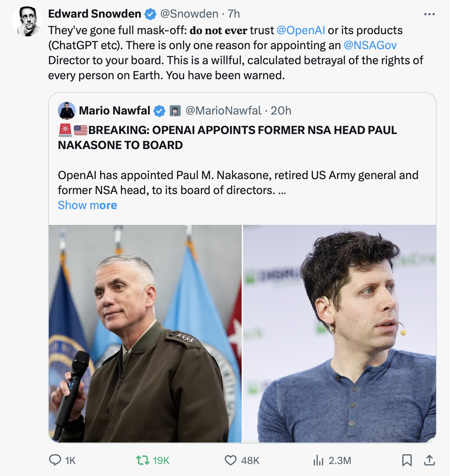The width and height of the screenshot is (451, 476).
Task: Click Edward Snowden's blue verified badge
Action: click(x=150, y=14)
